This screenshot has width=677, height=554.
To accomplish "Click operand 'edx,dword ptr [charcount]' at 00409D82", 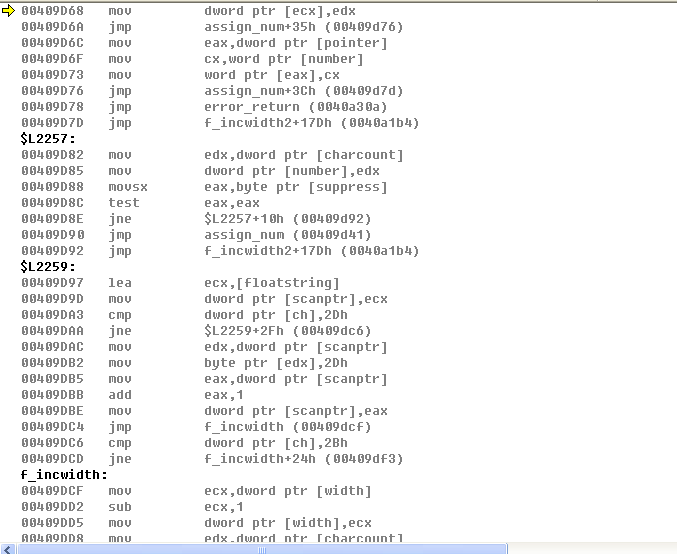I will tap(304, 155).
